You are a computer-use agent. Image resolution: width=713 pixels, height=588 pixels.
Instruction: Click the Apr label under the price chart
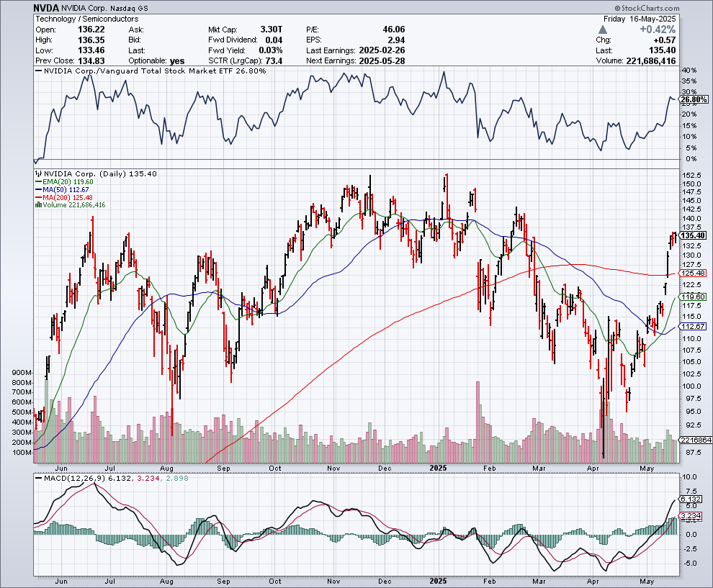pos(593,468)
